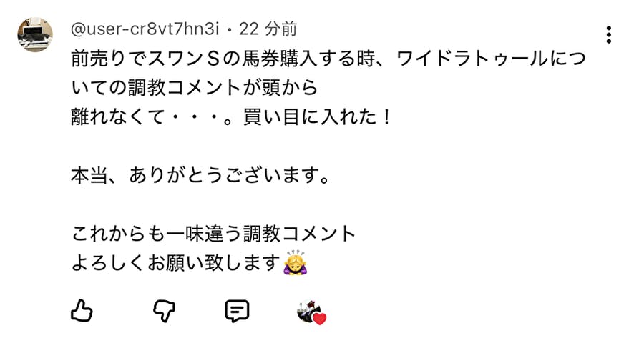Click 'いての調教コメントが頭から' line
Screen dimensions: 644x338
[195, 88]
